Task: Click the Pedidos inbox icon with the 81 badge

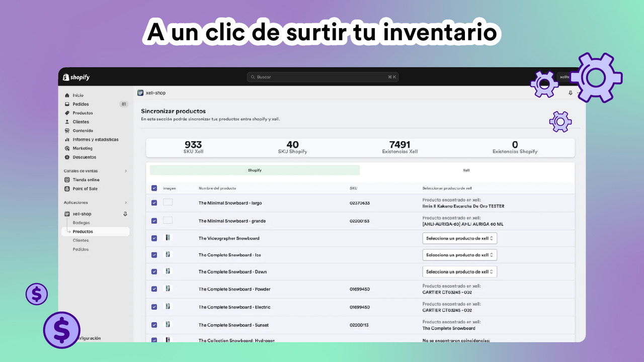Action: (x=67, y=104)
